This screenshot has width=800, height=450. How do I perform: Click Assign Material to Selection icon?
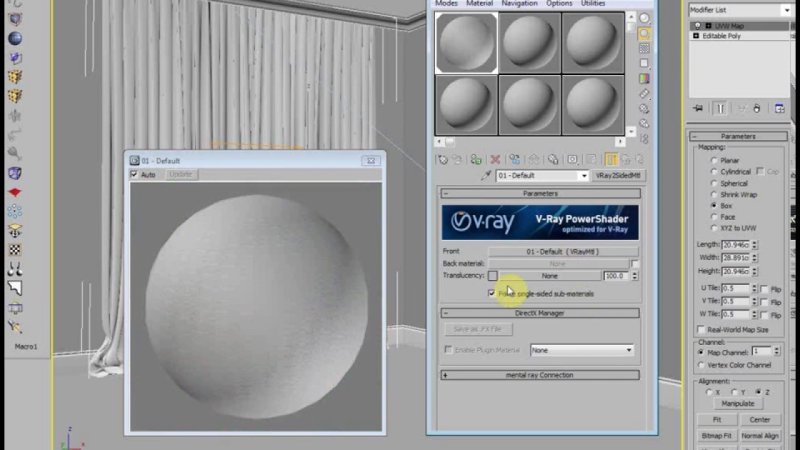(x=476, y=160)
